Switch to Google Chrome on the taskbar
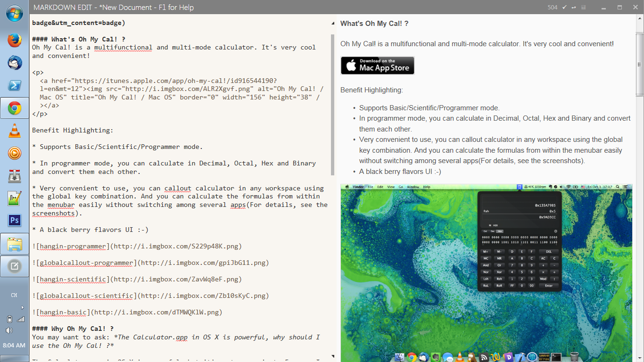 coord(14,108)
